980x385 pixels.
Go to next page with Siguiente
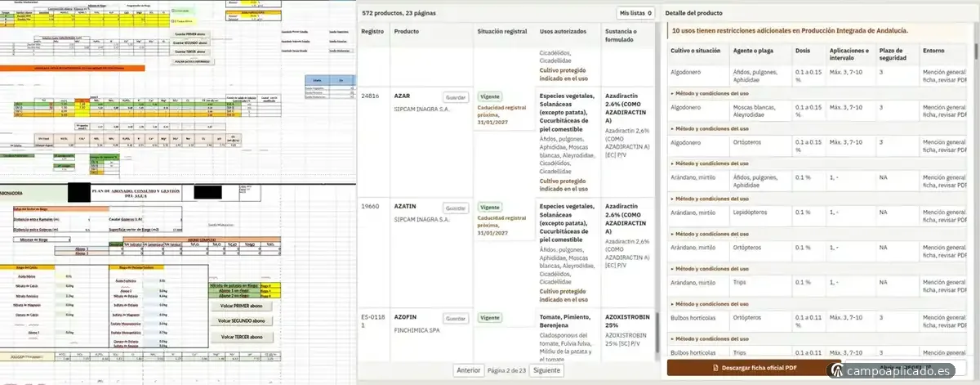tap(546, 370)
